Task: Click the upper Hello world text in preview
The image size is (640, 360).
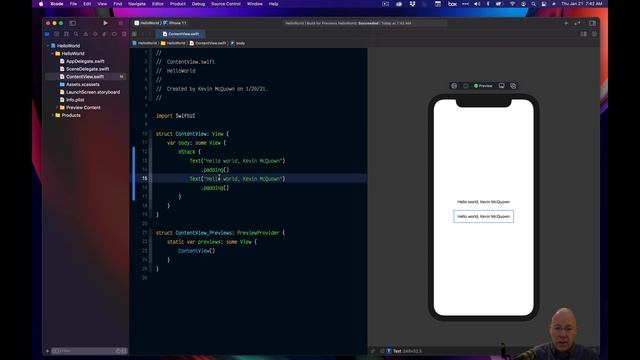Action: tap(483, 202)
